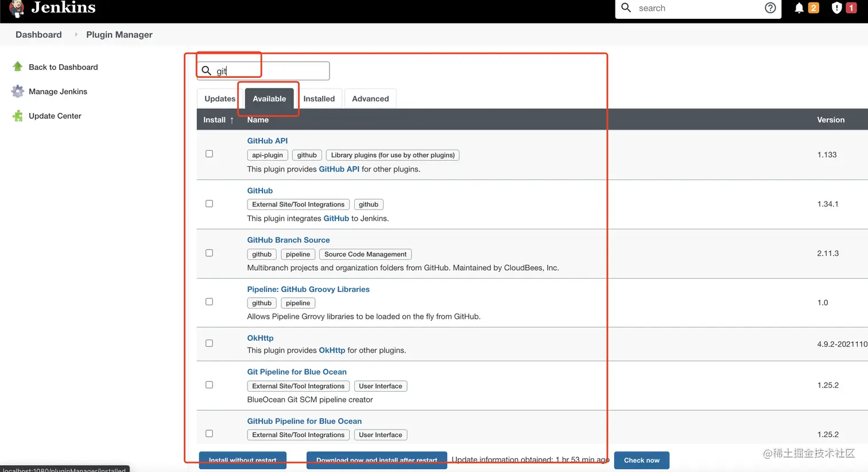
Task: Click GitHub API link in plugin description
Action: click(339, 169)
